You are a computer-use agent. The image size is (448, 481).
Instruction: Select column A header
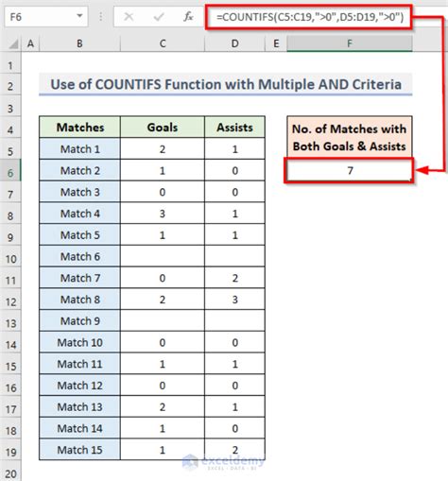(30, 43)
